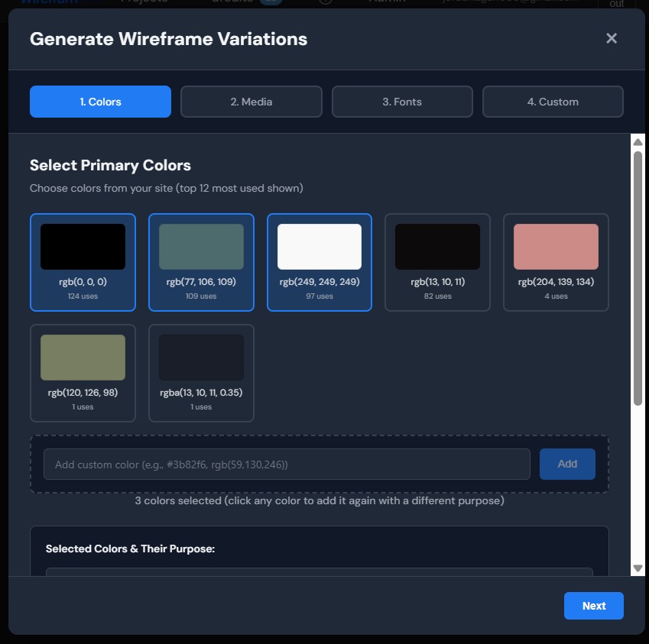Click the scrollbar up arrow
This screenshot has width=649, height=644.
(x=638, y=140)
